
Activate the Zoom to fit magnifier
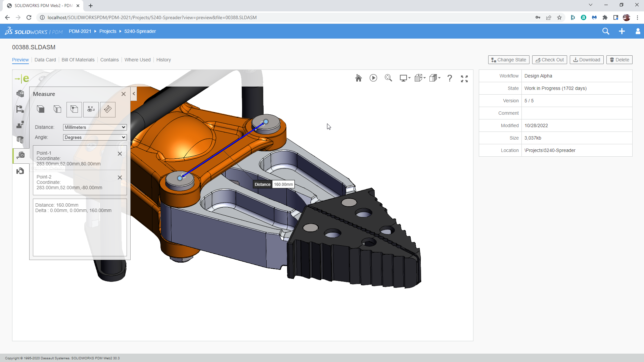tap(388, 78)
